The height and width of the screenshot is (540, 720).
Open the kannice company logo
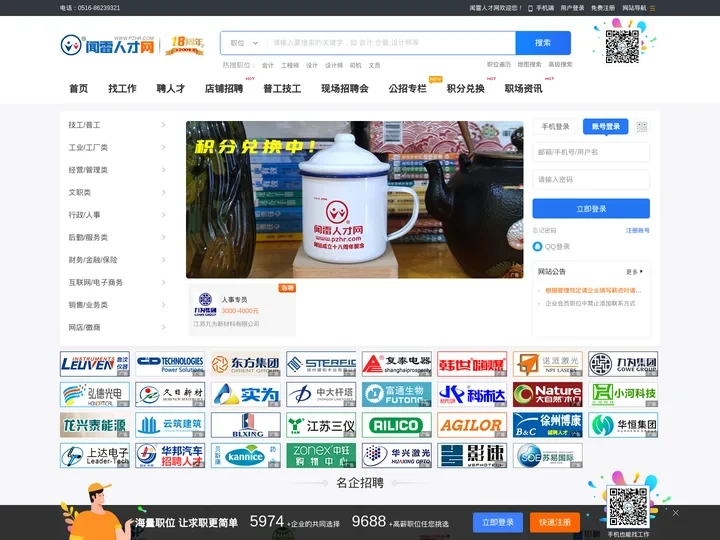click(x=246, y=455)
